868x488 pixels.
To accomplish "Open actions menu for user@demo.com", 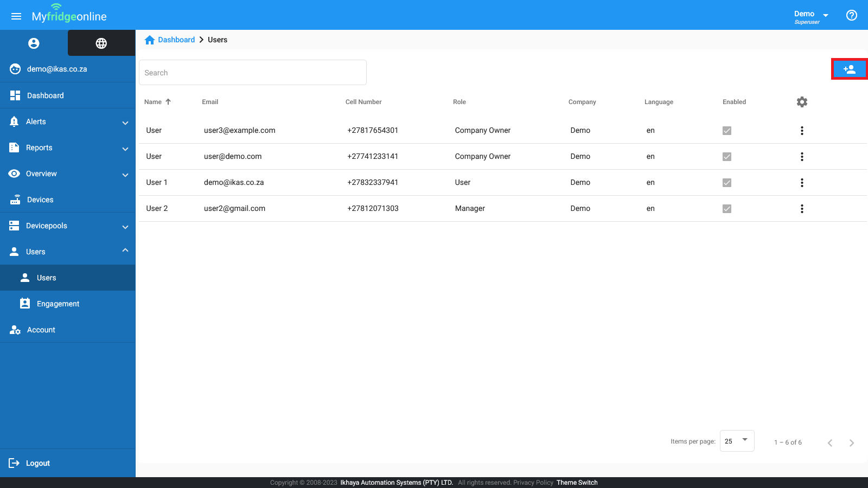I will (802, 157).
